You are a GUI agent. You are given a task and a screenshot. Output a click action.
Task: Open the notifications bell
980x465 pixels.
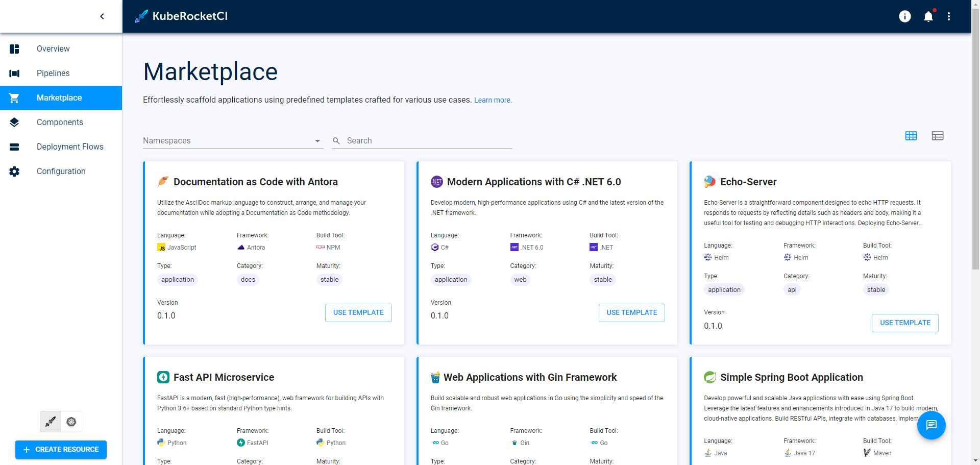(x=928, y=16)
